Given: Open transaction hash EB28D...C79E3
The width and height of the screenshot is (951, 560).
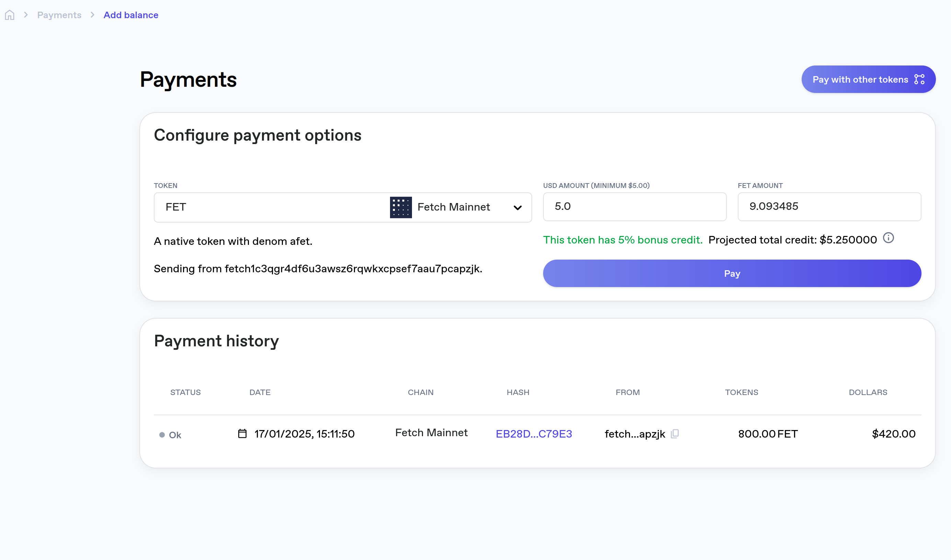Looking at the screenshot, I should point(534,433).
